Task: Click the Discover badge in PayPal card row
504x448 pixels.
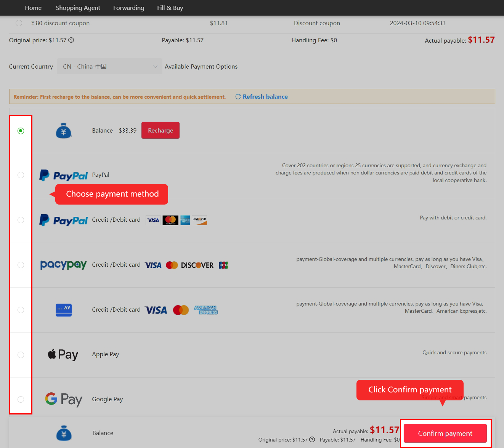Action: [199, 220]
